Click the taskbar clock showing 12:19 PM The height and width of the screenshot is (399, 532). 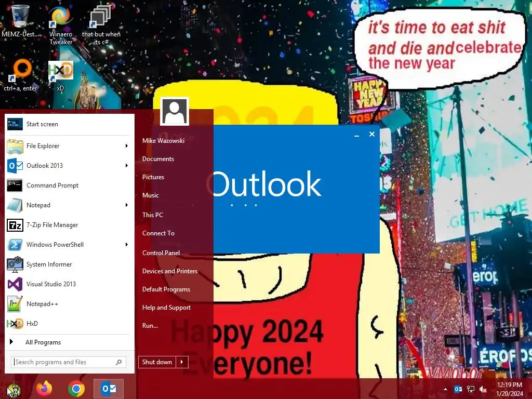[510, 389]
